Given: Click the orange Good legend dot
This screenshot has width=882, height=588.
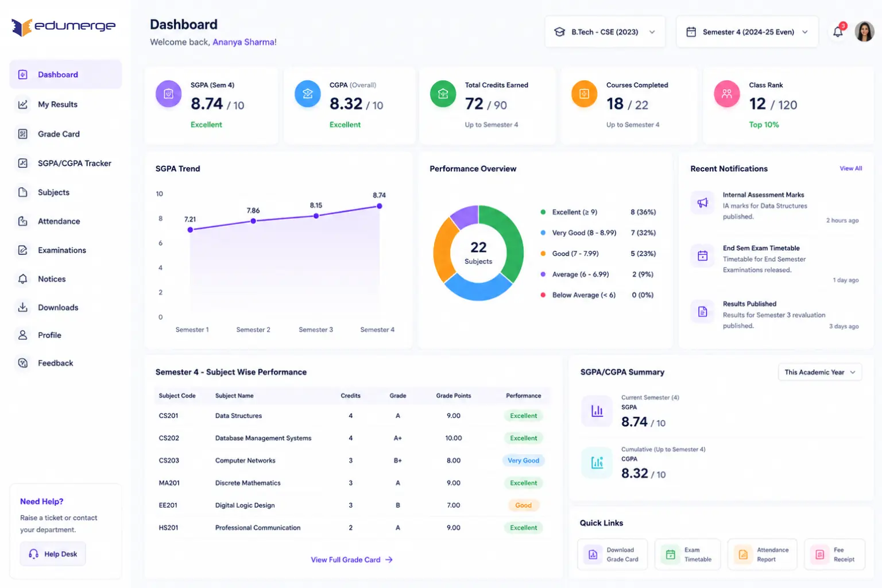Looking at the screenshot, I should [x=543, y=253].
